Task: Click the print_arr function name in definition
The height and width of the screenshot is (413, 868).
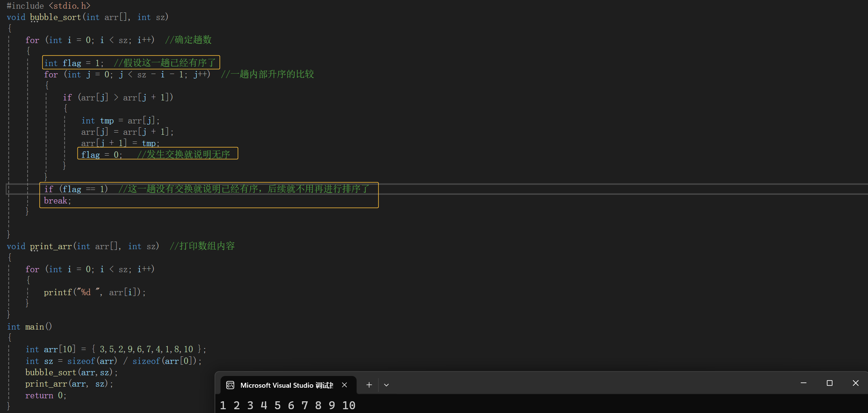Action: click(51, 247)
